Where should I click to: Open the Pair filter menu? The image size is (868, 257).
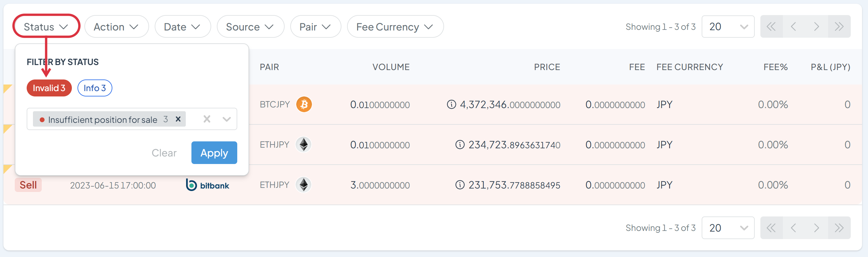[315, 27]
